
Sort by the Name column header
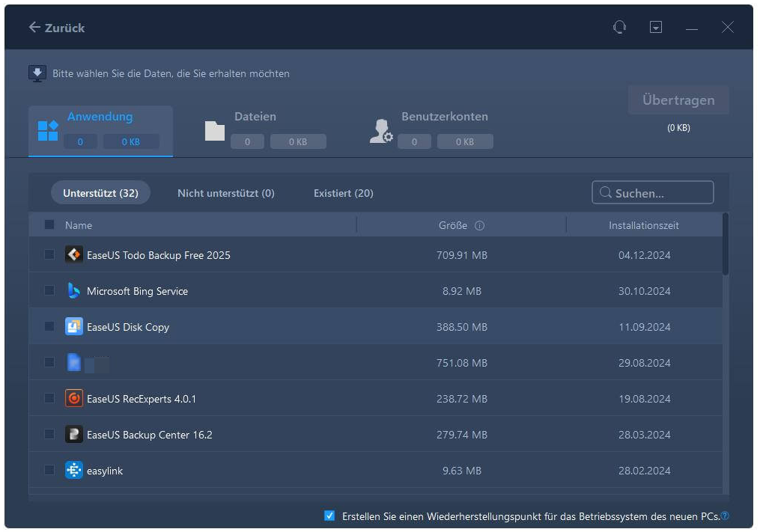point(79,225)
